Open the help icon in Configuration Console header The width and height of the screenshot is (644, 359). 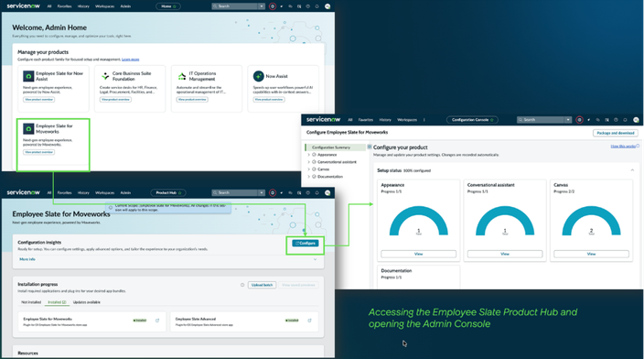tap(616, 120)
